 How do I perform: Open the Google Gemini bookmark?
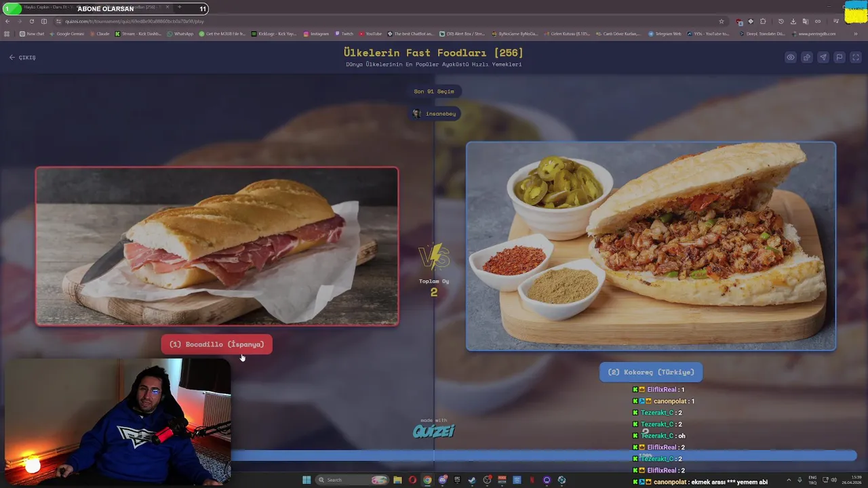point(66,34)
